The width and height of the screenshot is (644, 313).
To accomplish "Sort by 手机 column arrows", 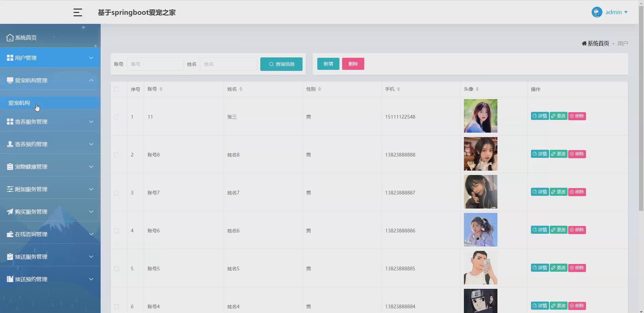I will point(398,89).
